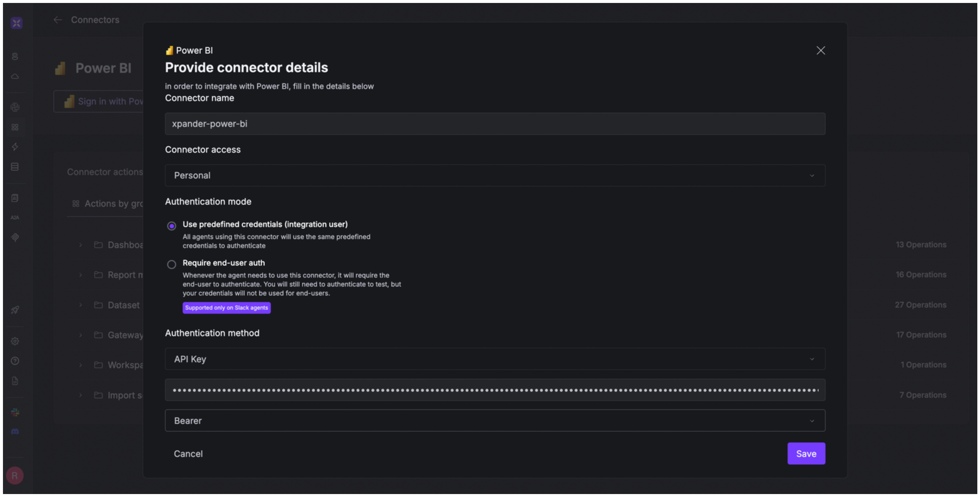980x497 pixels.
Task: Click the Cancel button
Action: pos(188,454)
